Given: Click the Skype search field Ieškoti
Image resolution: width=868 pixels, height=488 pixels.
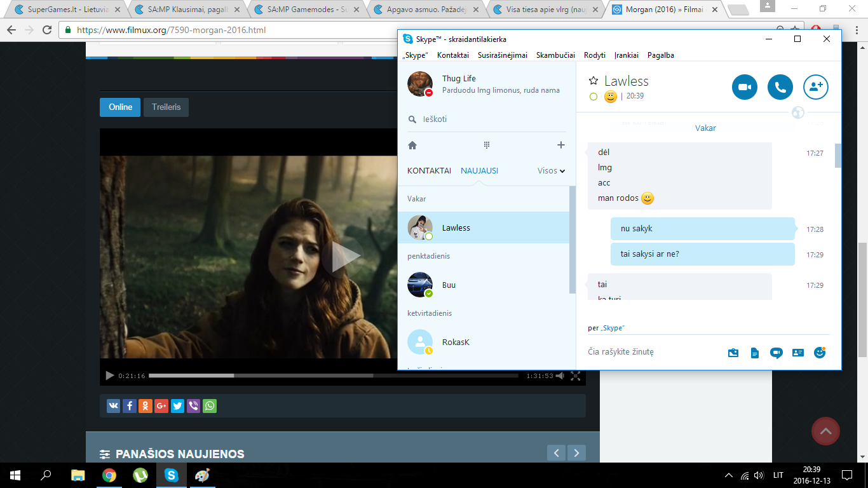Looking at the screenshot, I should tap(486, 119).
